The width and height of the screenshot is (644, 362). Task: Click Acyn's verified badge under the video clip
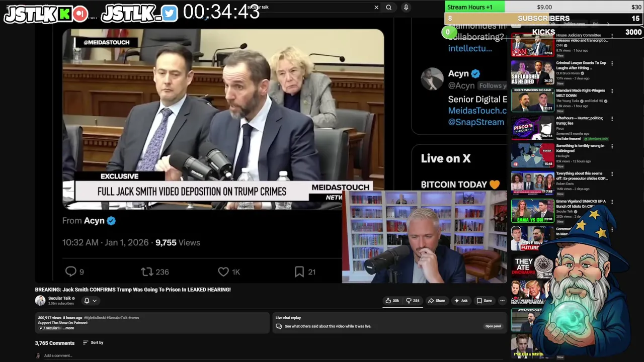(x=111, y=221)
